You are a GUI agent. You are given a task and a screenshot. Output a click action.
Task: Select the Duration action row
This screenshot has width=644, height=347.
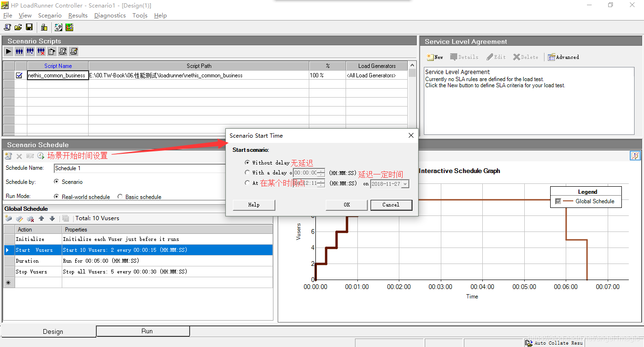138,261
